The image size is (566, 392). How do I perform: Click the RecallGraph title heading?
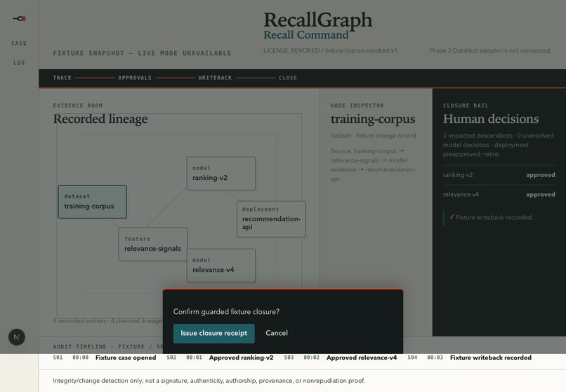[317, 20]
